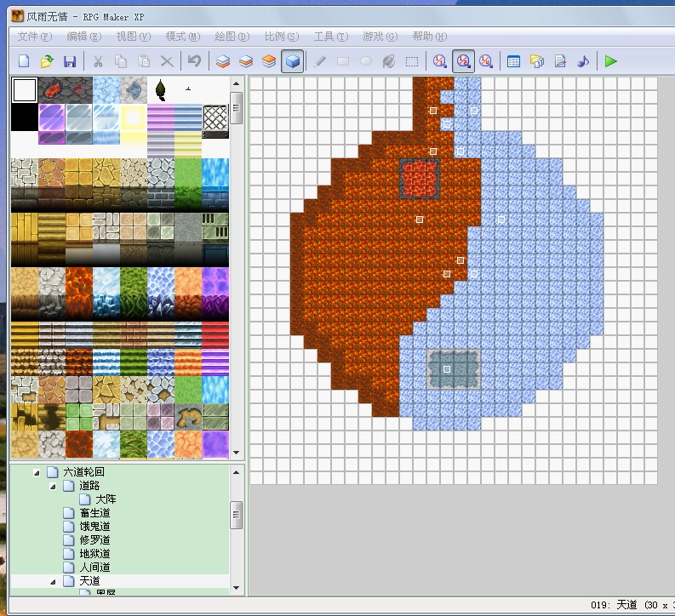Select the 修罗道 map in the tree
The image size is (675, 616).
pyautogui.click(x=94, y=540)
